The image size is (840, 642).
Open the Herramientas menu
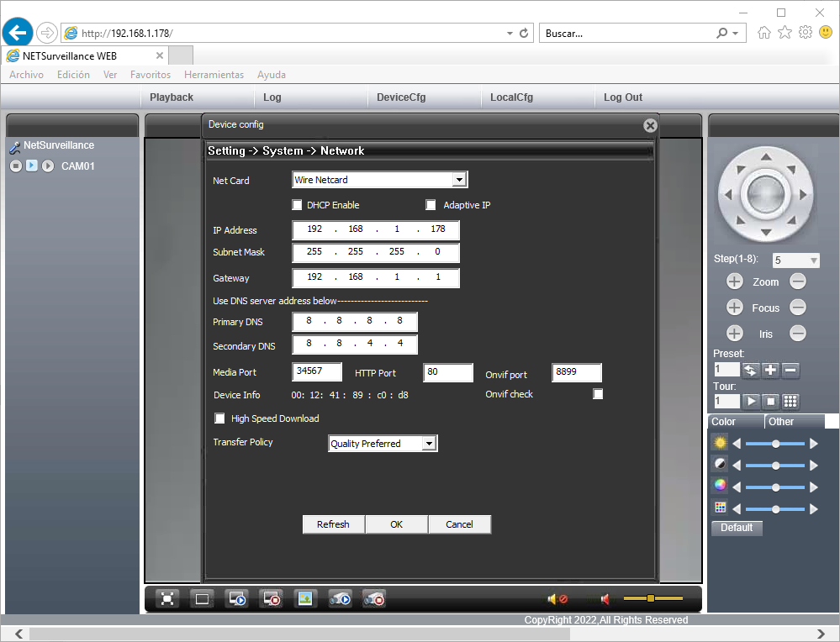214,75
